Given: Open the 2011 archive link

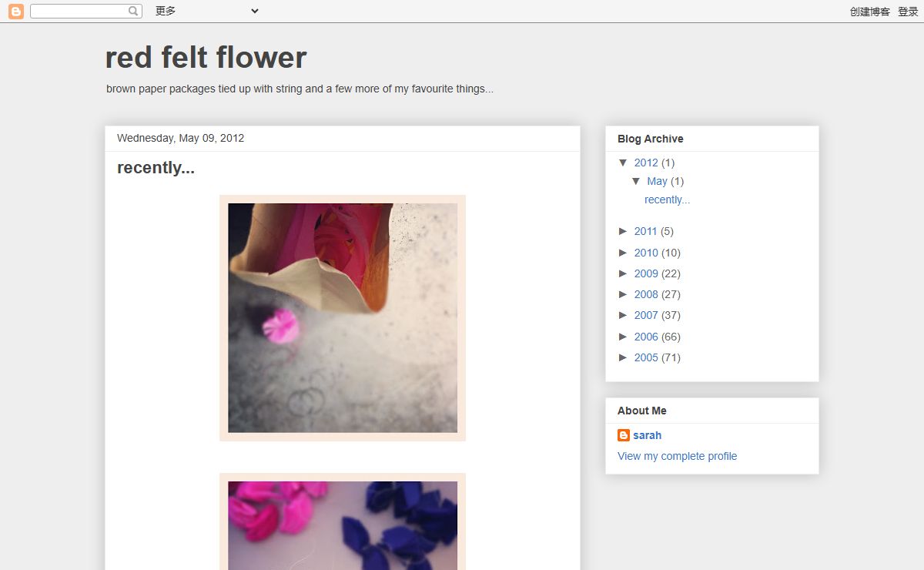Looking at the screenshot, I should point(645,231).
